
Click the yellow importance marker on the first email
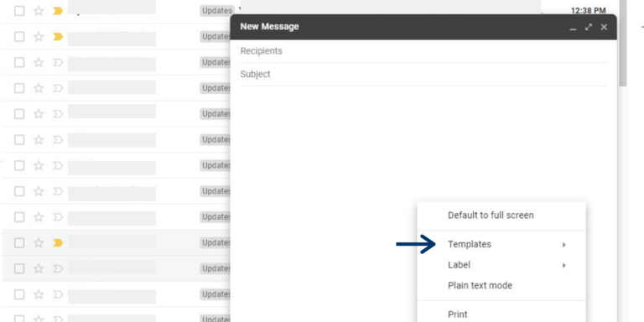[x=58, y=11]
